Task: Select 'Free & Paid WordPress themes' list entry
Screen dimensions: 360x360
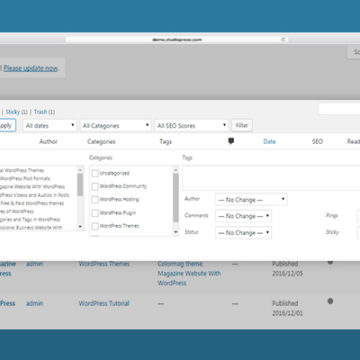Action: 32,203
